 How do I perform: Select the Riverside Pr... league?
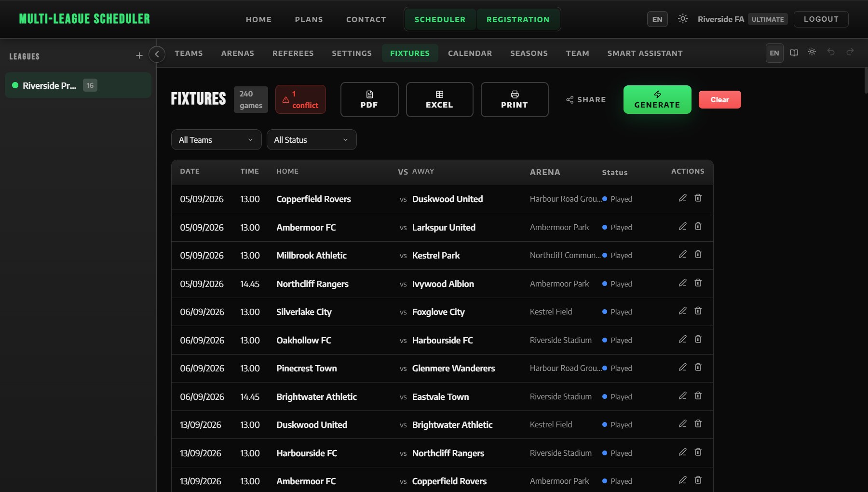tap(78, 85)
